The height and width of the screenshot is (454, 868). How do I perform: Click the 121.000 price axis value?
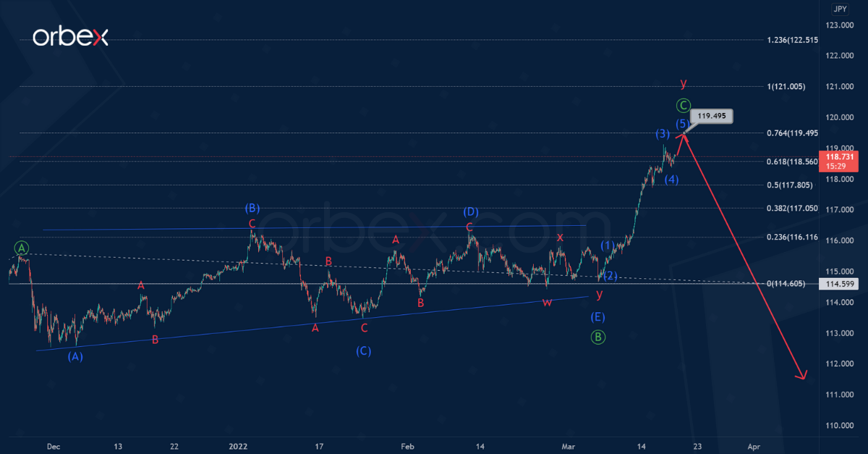[839, 87]
